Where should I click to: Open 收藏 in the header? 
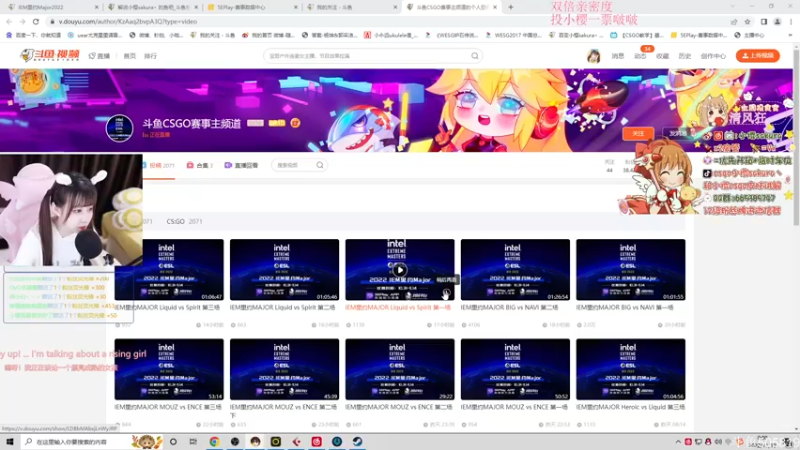pos(662,56)
